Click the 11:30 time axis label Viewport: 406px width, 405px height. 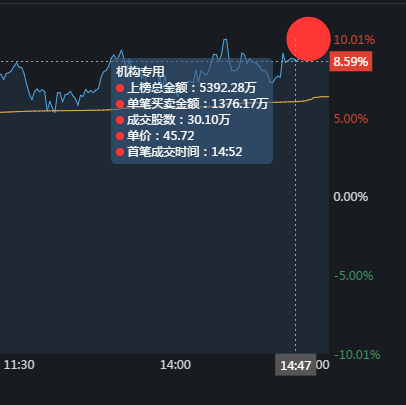click(19, 365)
